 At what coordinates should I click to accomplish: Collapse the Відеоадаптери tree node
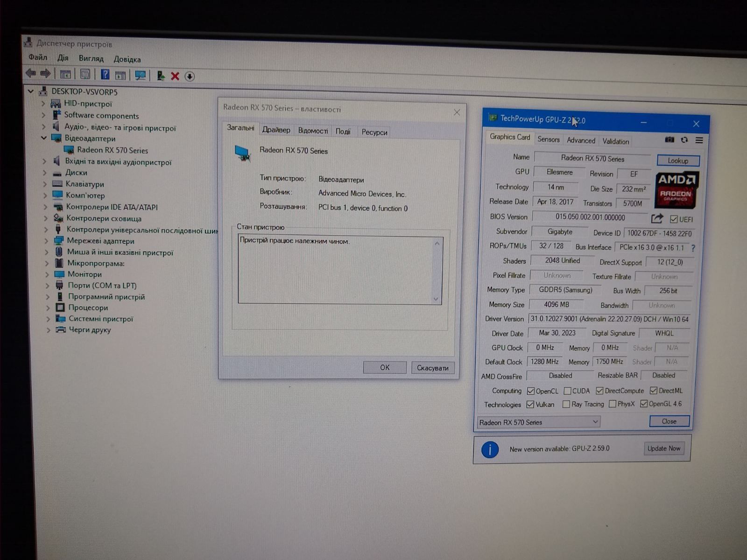43,138
